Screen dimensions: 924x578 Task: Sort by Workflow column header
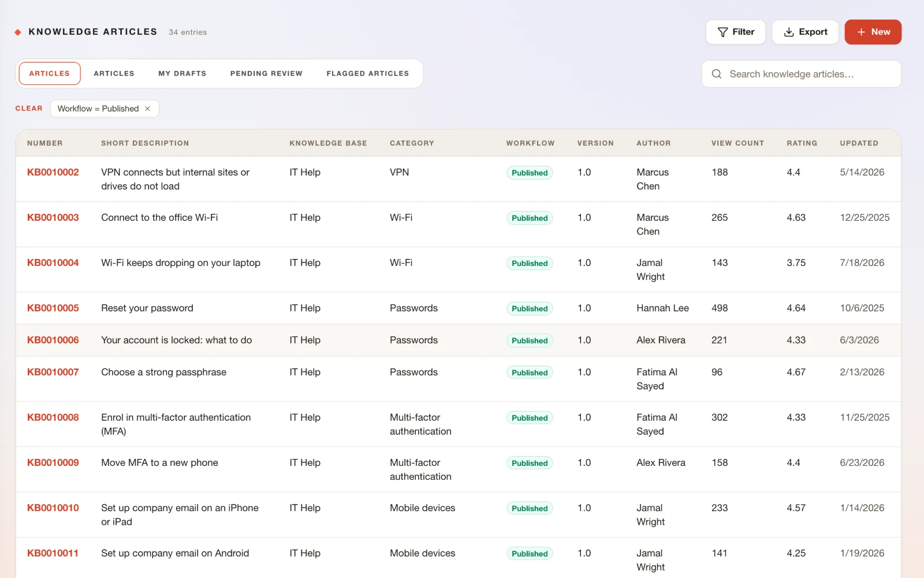point(530,143)
